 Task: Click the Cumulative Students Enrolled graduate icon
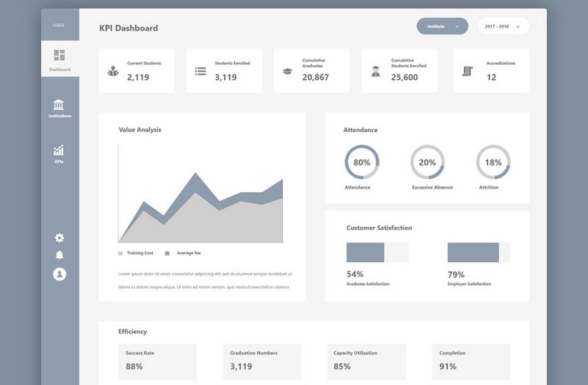click(376, 71)
